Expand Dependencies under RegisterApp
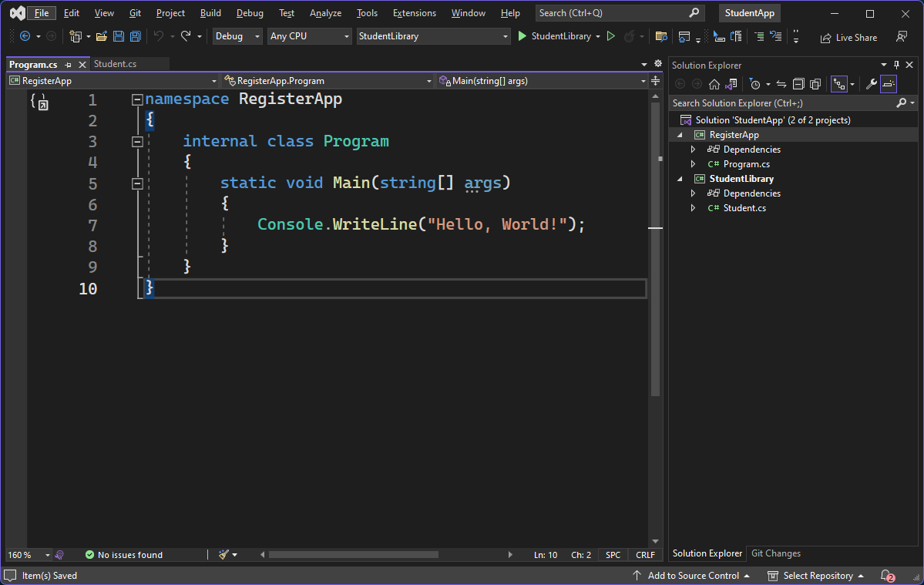This screenshot has width=924, height=585. (x=694, y=150)
